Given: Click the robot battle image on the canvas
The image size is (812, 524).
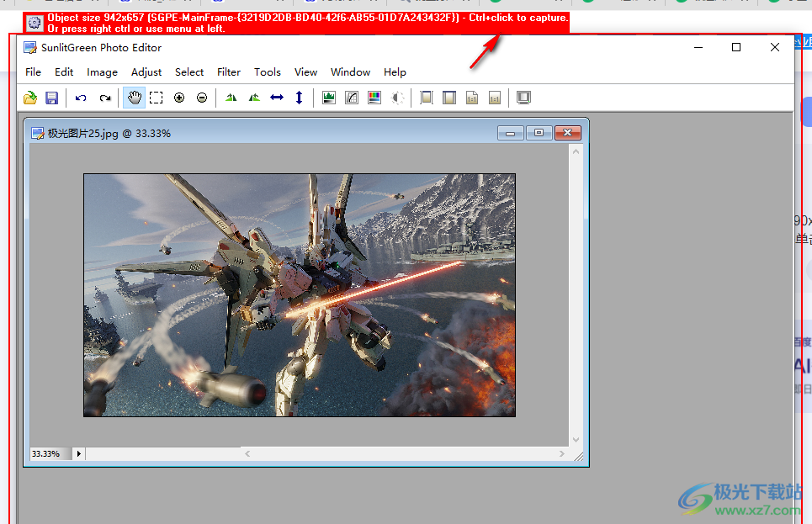Looking at the screenshot, I should [300, 295].
